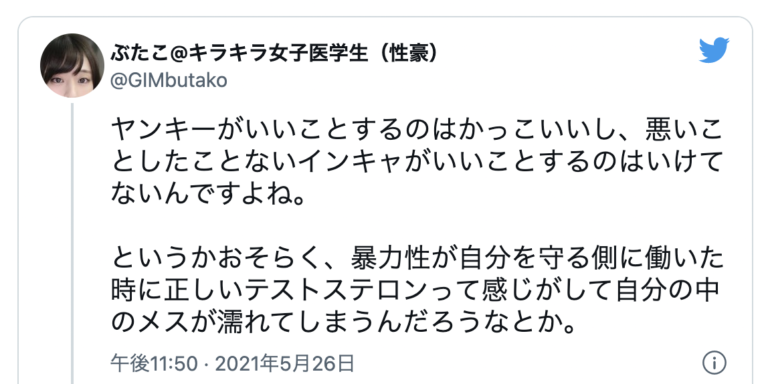
Task: Open the circled info icon
Action: [x=715, y=363]
